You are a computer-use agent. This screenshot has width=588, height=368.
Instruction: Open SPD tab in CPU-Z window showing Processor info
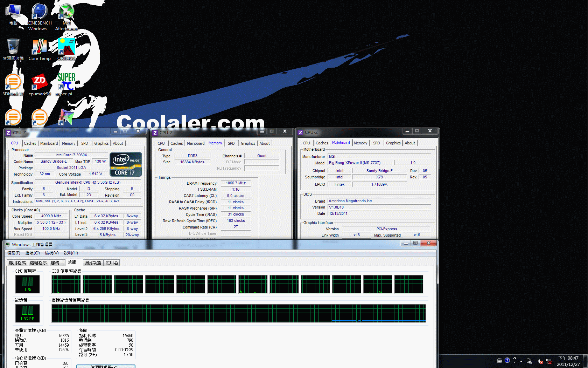click(85, 143)
